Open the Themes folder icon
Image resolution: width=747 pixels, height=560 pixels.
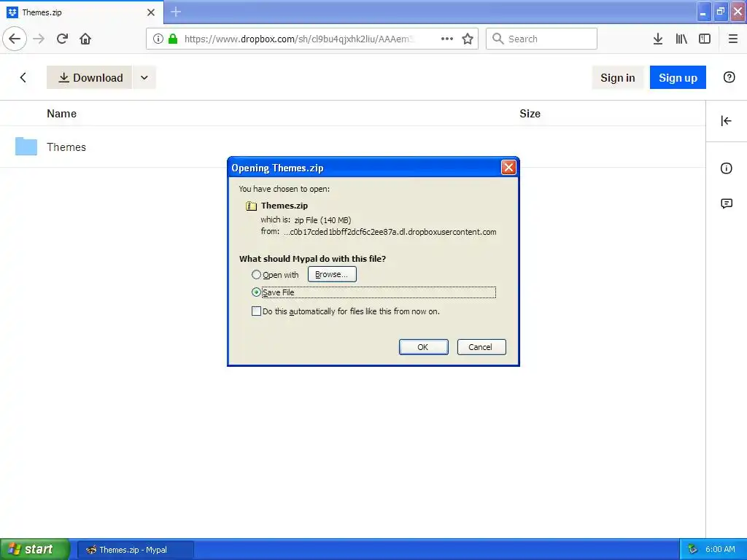click(x=26, y=146)
